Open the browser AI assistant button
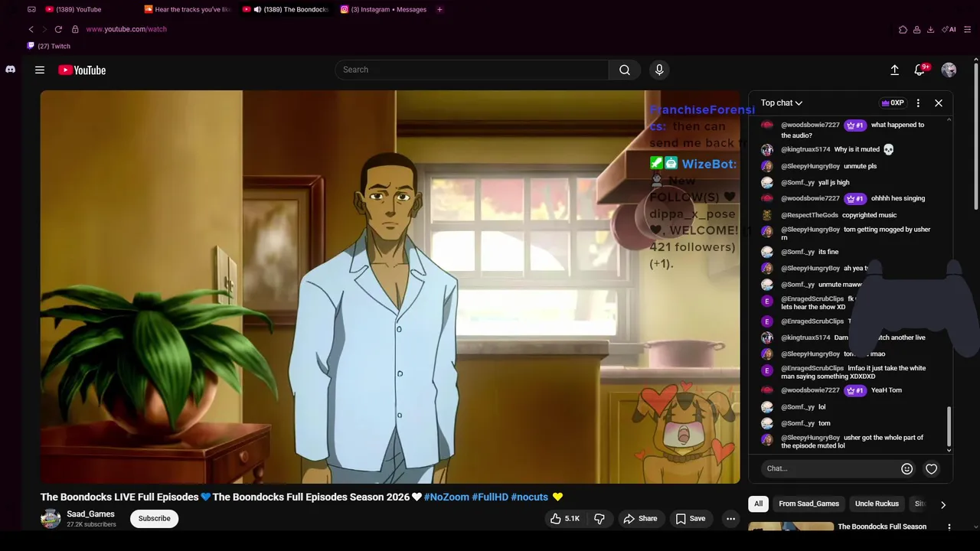Screen dimensions: 980x551 point(949,29)
